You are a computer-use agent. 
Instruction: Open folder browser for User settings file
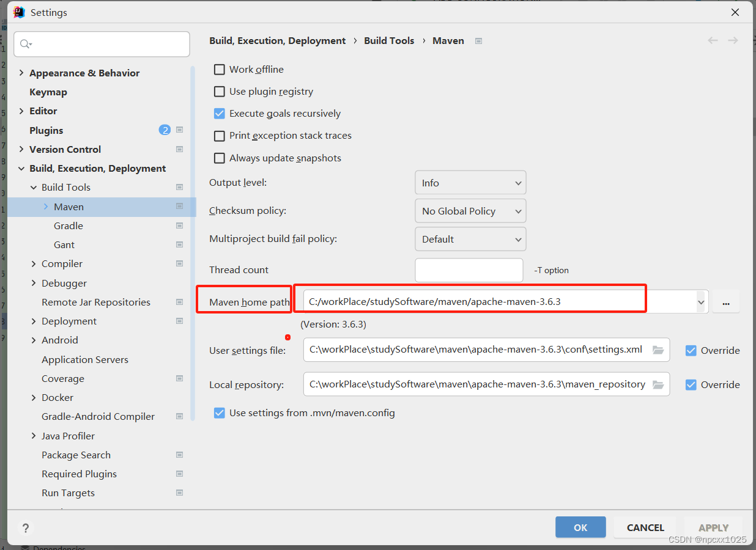click(x=659, y=350)
